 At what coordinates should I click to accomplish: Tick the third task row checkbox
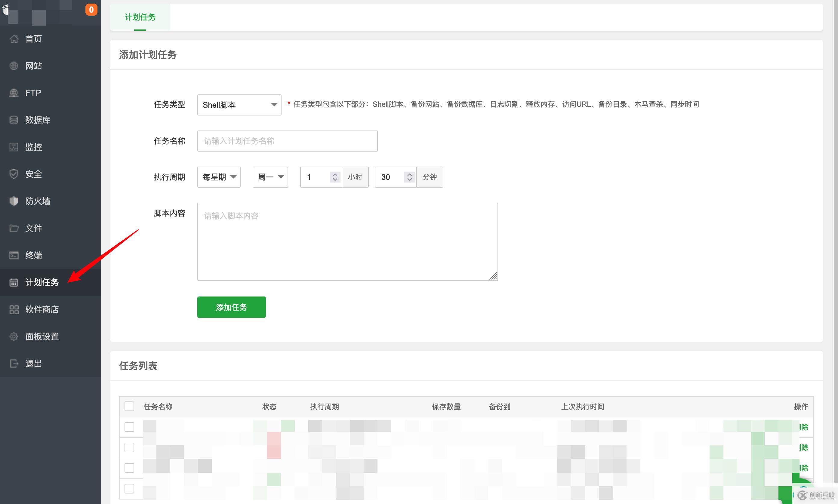coord(129,468)
